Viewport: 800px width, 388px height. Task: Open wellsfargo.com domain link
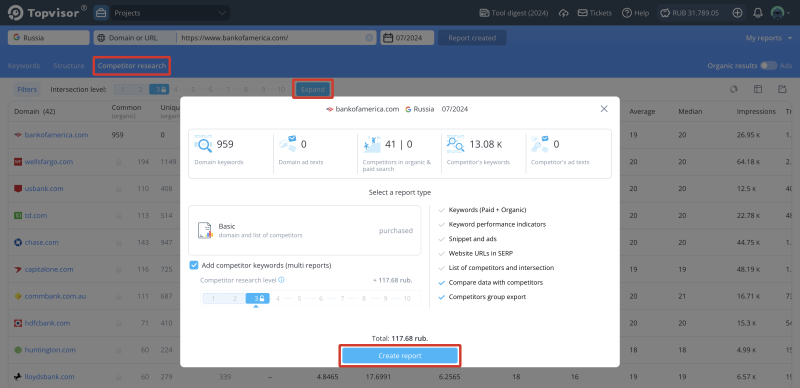48,162
